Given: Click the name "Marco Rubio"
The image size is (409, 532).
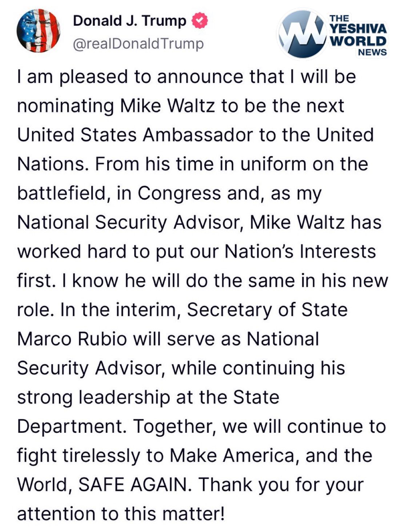Looking at the screenshot, I should 72,339.
